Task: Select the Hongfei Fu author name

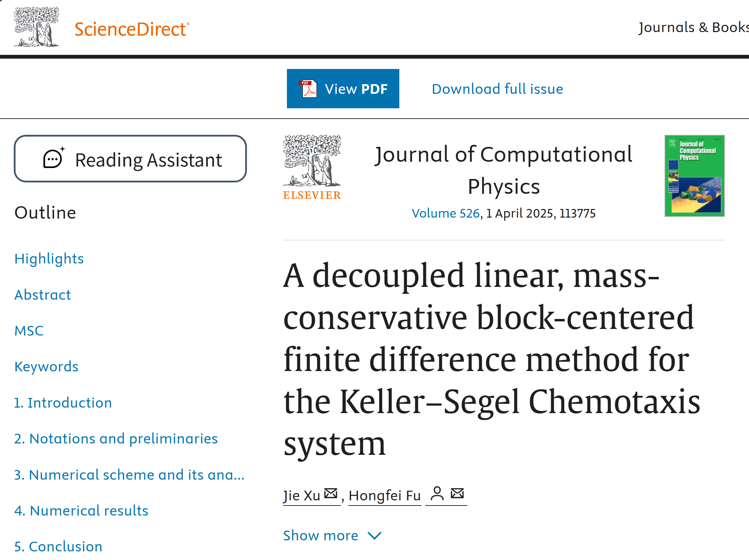Action: (x=385, y=496)
